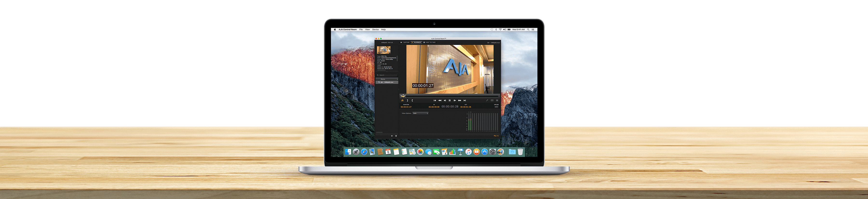Open System Preferences from the Dock
Viewport: 868px width, 199px height.
[x=493, y=152]
